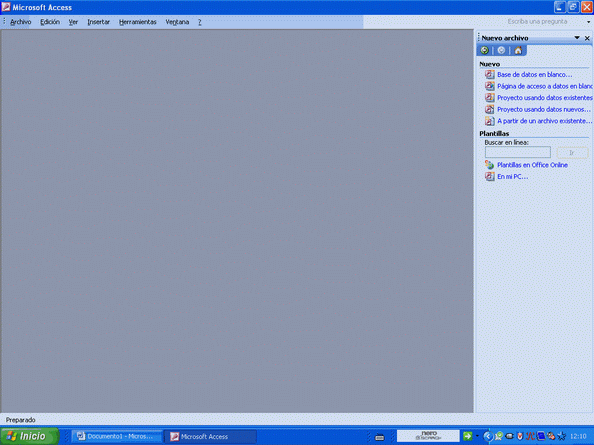Click A partir de un archivo existente
This screenshot has width=594, height=445.
tap(544, 121)
